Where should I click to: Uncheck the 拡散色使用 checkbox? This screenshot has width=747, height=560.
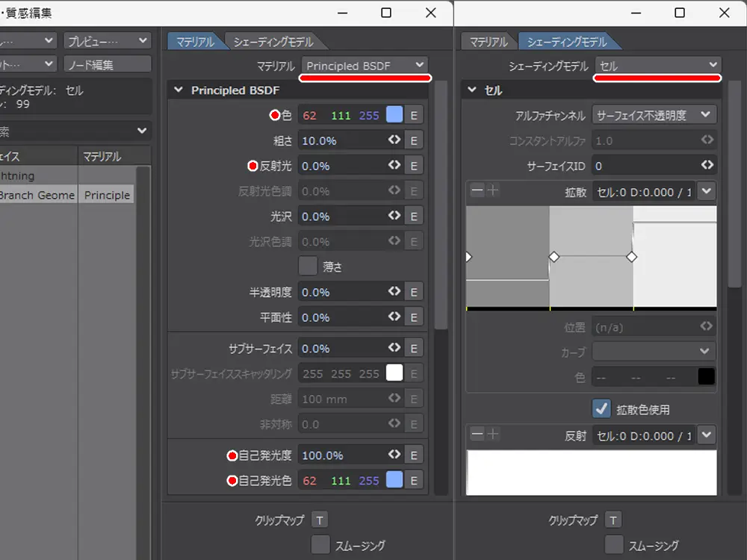click(x=601, y=409)
